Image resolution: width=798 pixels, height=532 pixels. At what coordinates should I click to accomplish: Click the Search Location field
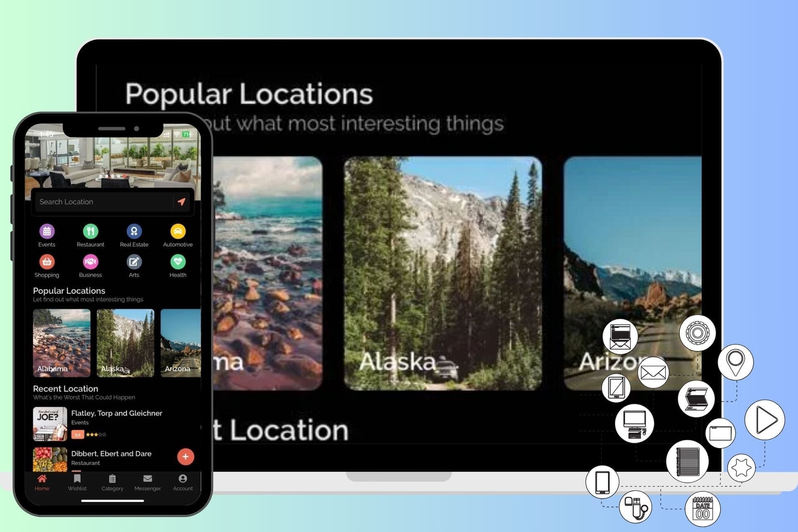click(x=104, y=202)
